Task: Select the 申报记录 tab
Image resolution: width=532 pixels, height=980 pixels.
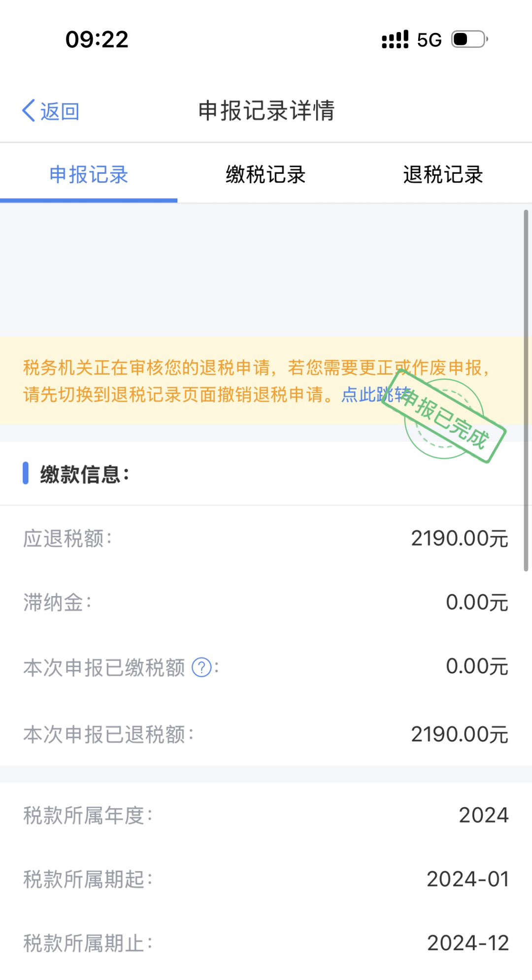Action: [x=89, y=175]
